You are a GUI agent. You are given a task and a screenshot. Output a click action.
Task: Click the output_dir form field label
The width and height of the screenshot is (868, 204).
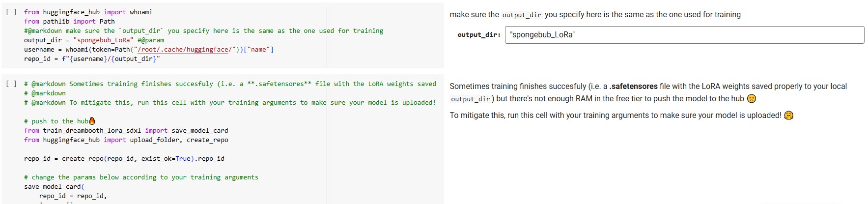[x=478, y=35]
